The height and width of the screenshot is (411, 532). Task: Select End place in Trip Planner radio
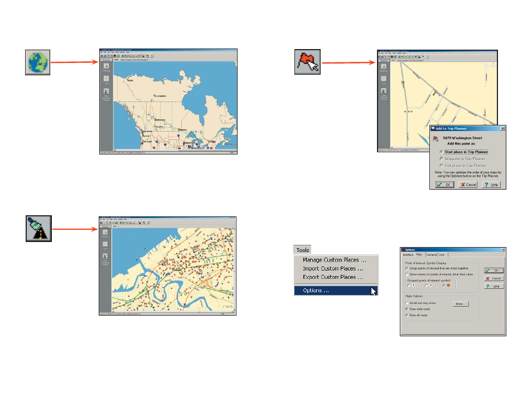pyautogui.click(x=441, y=166)
